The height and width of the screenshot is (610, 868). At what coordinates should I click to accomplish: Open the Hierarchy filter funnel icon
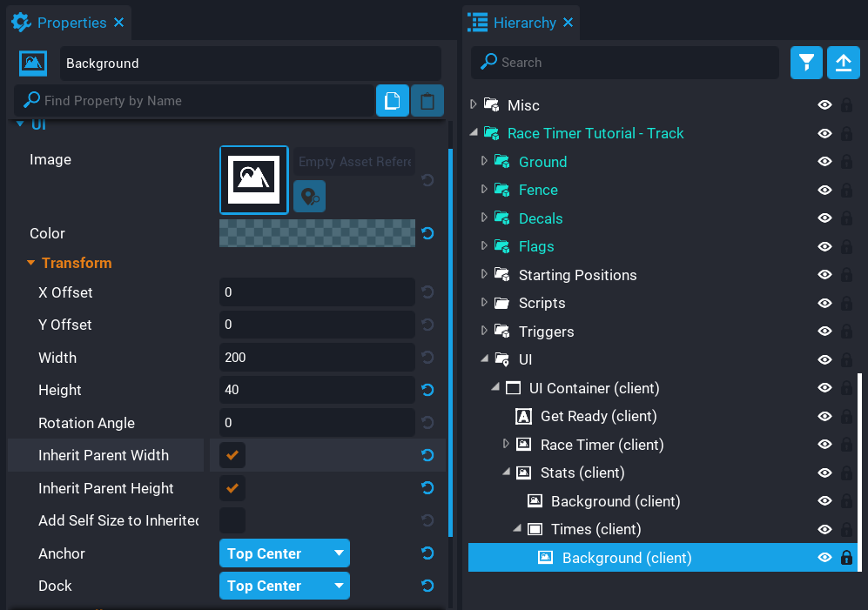[x=805, y=62]
